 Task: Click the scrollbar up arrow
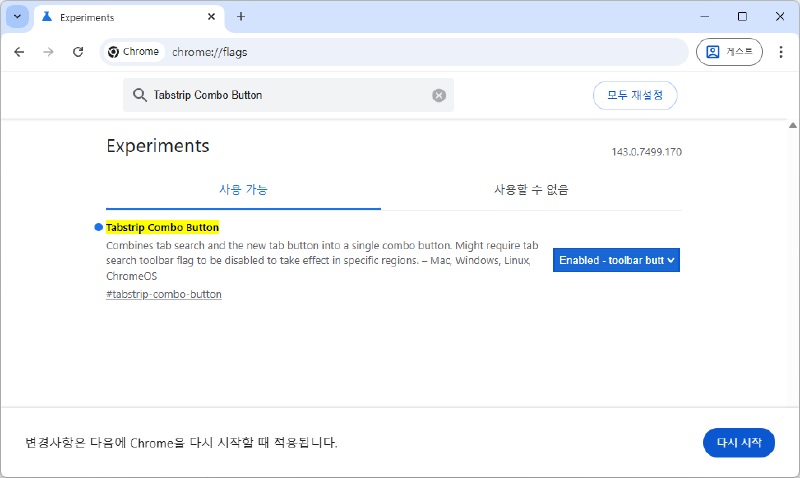(x=792, y=125)
